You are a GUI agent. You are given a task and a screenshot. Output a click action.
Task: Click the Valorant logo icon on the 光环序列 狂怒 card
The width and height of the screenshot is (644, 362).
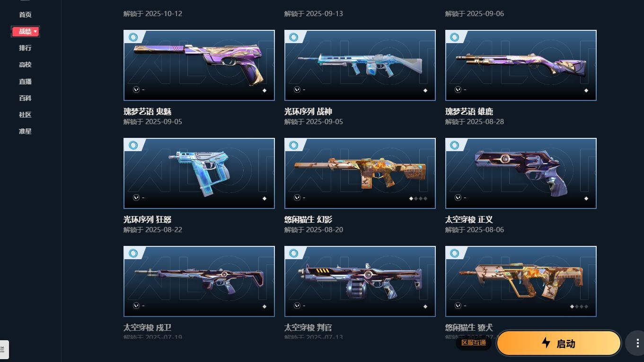click(x=136, y=198)
